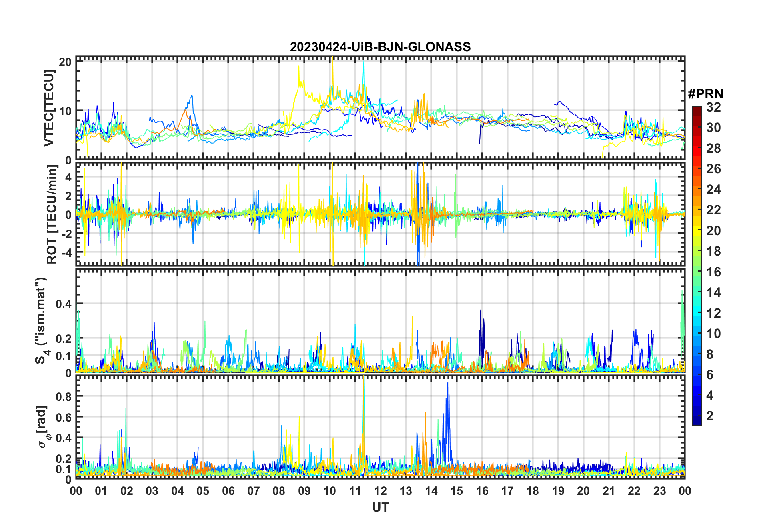This screenshot has width=761, height=532.
Task: Select the #PRN colorbar title
Action: (x=705, y=94)
